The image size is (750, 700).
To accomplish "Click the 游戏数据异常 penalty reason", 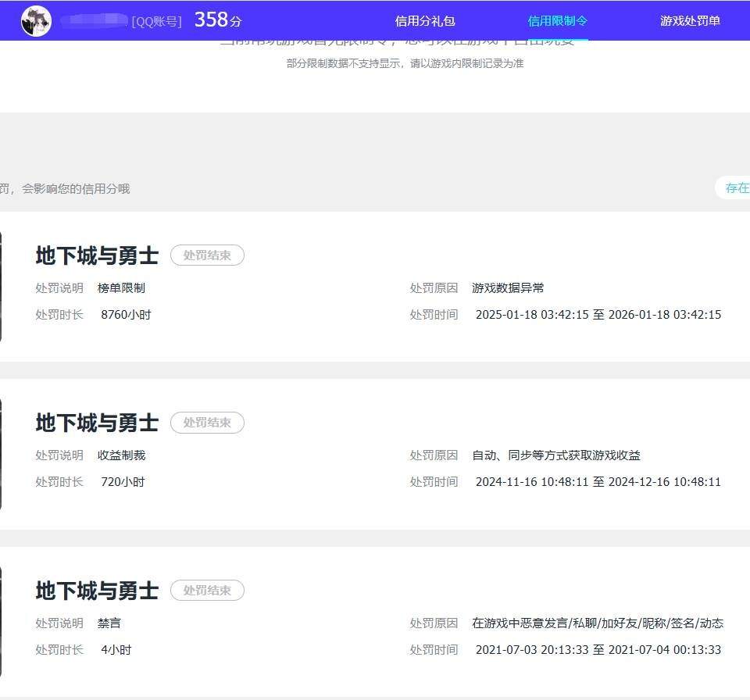I will pyautogui.click(x=508, y=288).
